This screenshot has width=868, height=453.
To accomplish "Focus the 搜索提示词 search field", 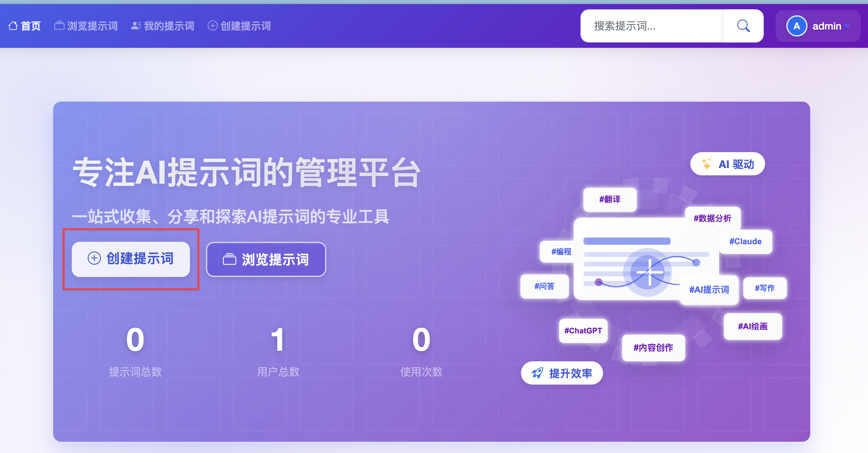I will click(x=652, y=26).
